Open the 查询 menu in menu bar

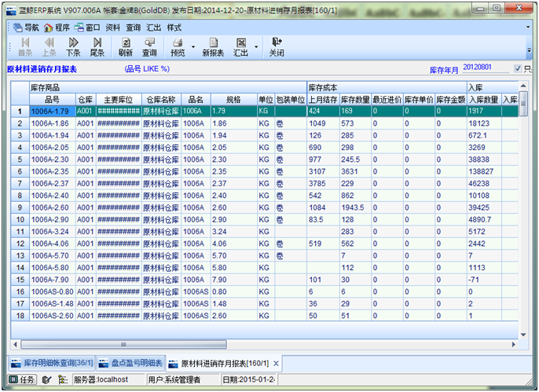[133, 27]
